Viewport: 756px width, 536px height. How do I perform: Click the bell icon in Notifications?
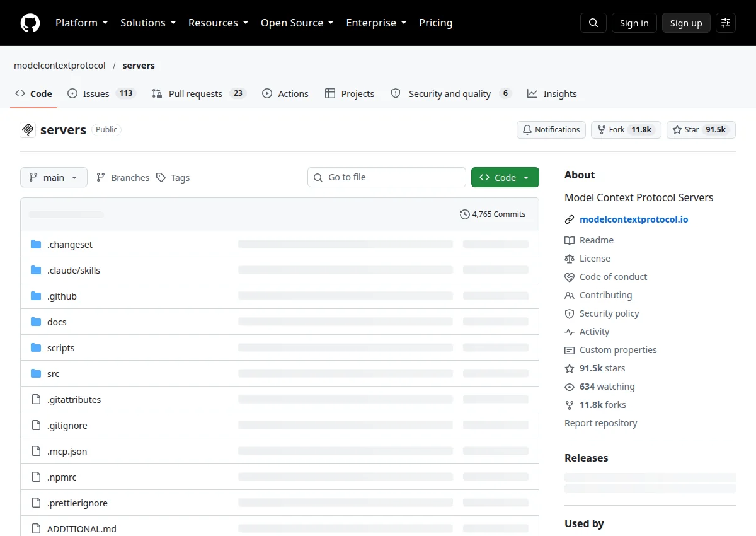pyautogui.click(x=527, y=130)
